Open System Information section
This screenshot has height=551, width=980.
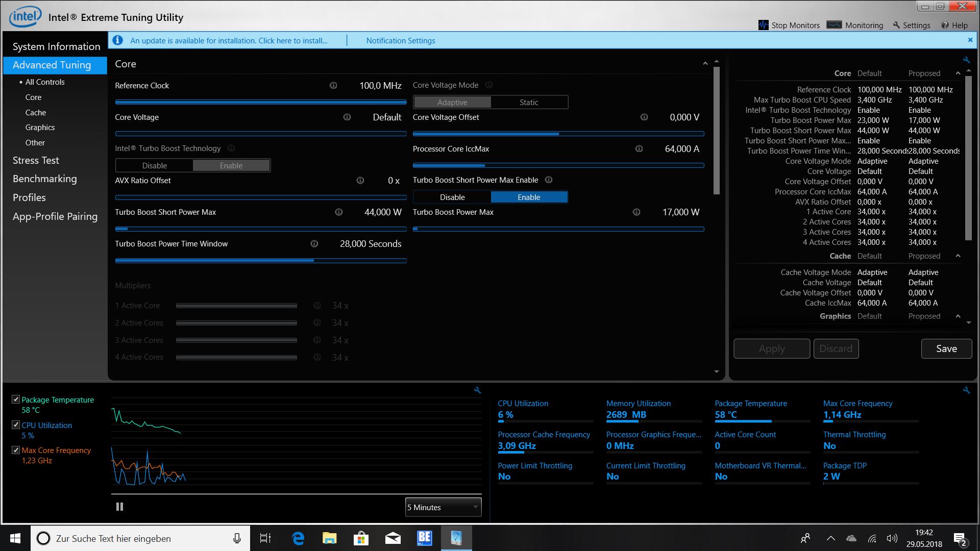click(56, 46)
